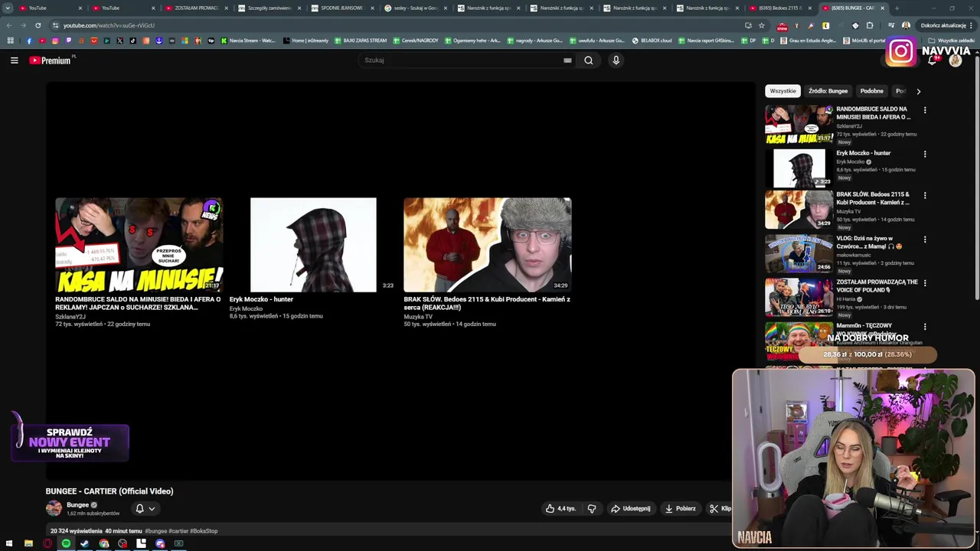Like the video with thumbs up

point(560,508)
